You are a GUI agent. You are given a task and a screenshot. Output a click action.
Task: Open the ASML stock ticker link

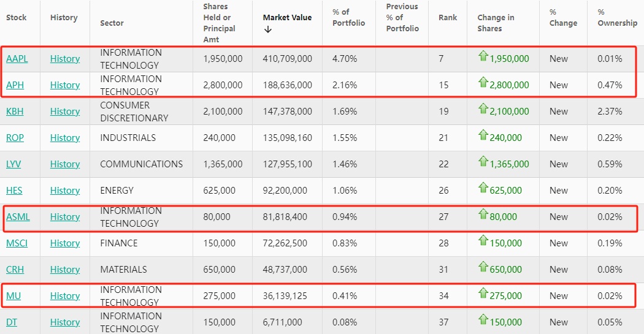(x=18, y=217)
